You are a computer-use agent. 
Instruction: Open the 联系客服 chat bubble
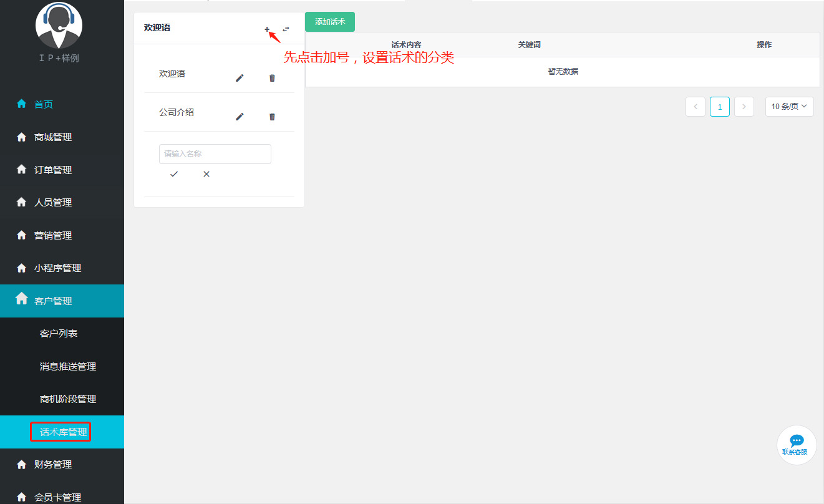(x=796, y=444)
